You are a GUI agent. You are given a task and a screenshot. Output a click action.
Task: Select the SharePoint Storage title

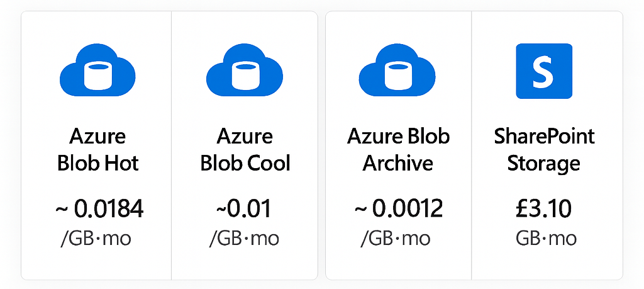[544, 150]
